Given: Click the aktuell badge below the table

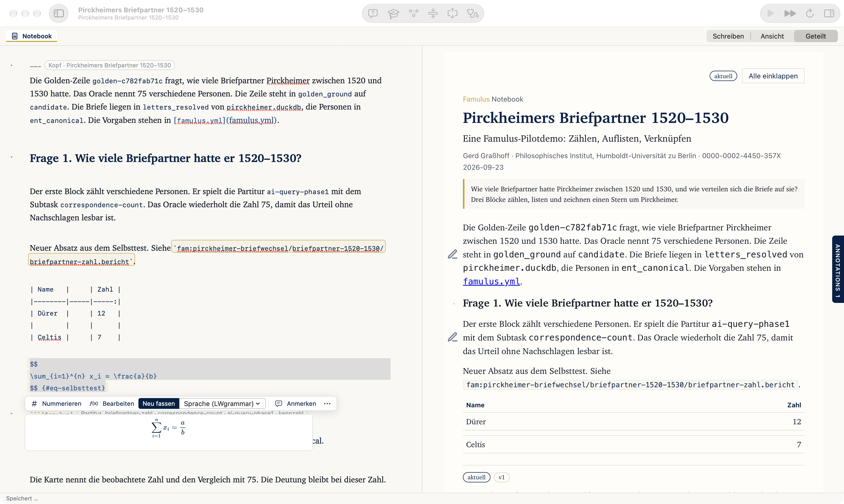Looking at the screenshot, I should pyautogui.click(x=476, y=477).
